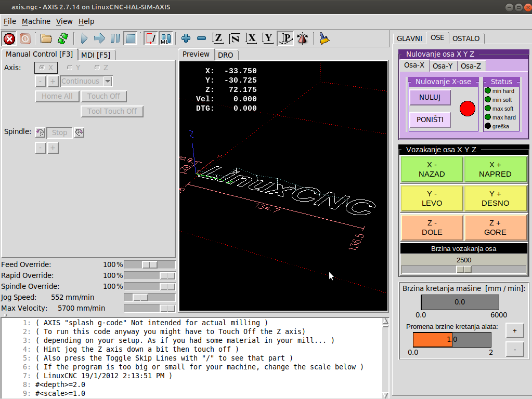Reload the current file with green arrows icon
Viewport: 532px width, 399px height.
(63, 38)
